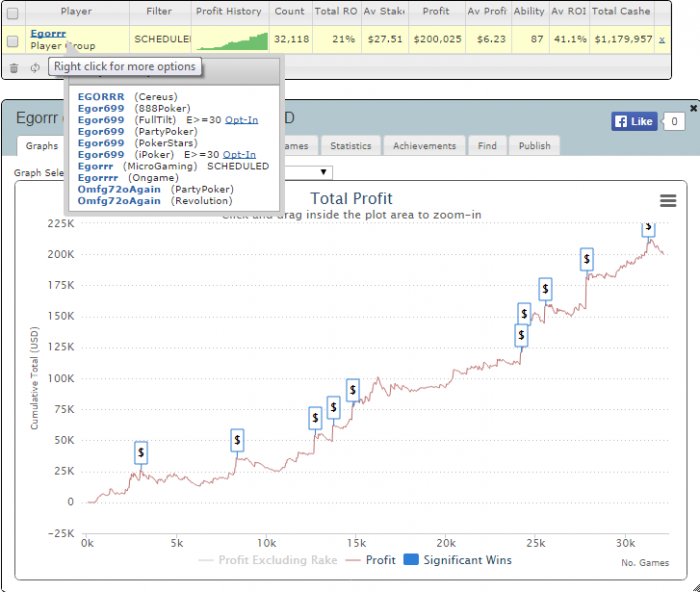Click the Egorrr player name link

48,33
